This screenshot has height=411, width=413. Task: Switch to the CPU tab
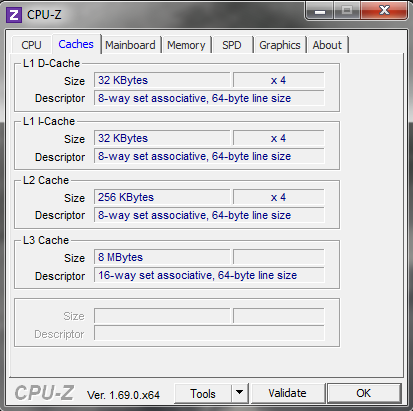[31, 45]
